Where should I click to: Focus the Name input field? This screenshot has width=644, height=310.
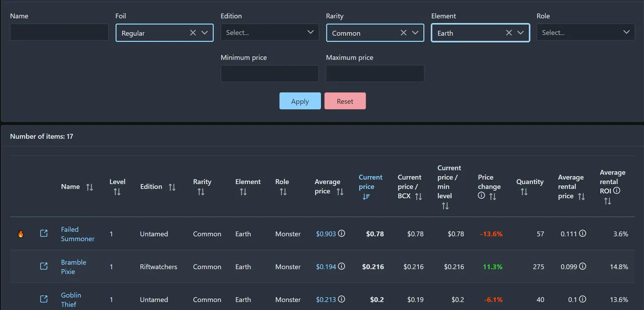[x=59, y=32]
